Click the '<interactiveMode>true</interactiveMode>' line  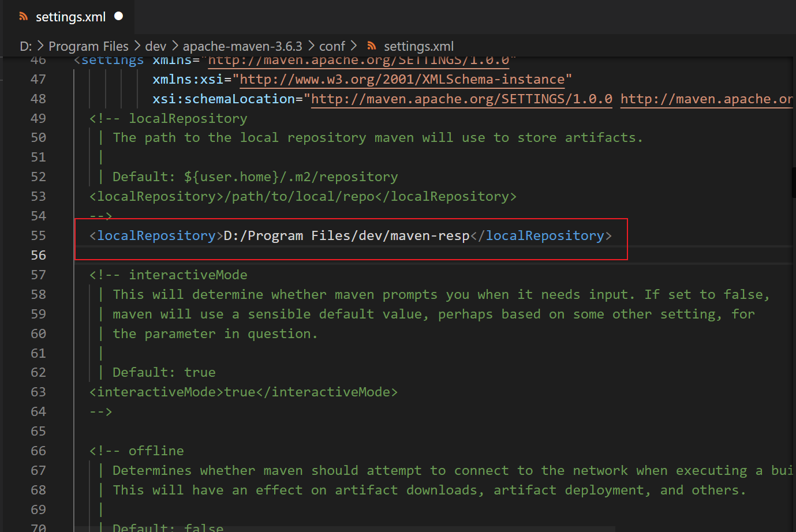(x=243, y=392)
